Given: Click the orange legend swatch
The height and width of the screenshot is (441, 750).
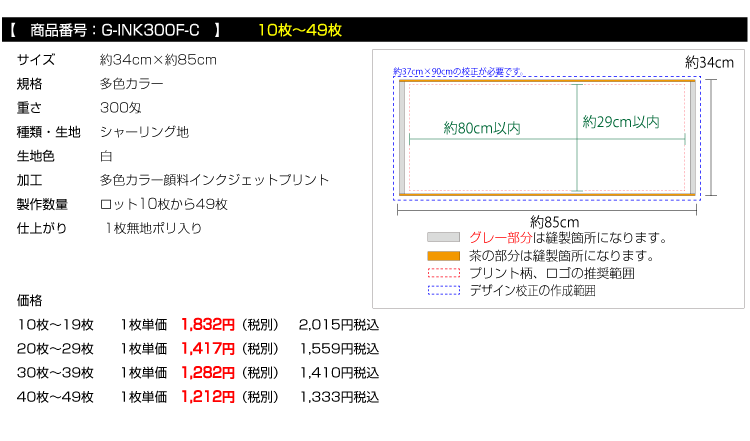Looking at the screenshot, I should pos(443,256).
